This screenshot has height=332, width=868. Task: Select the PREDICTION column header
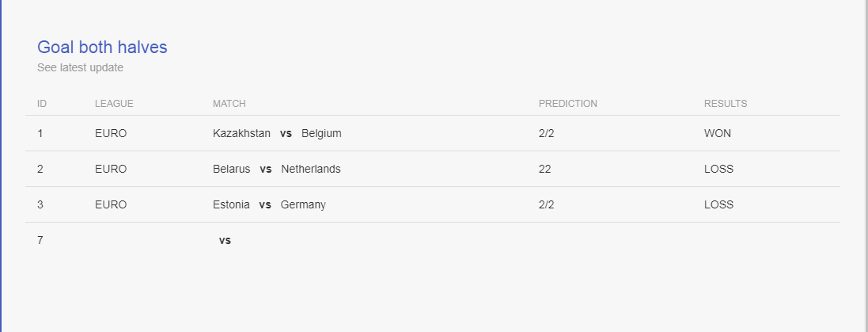(x=568, y=104)
